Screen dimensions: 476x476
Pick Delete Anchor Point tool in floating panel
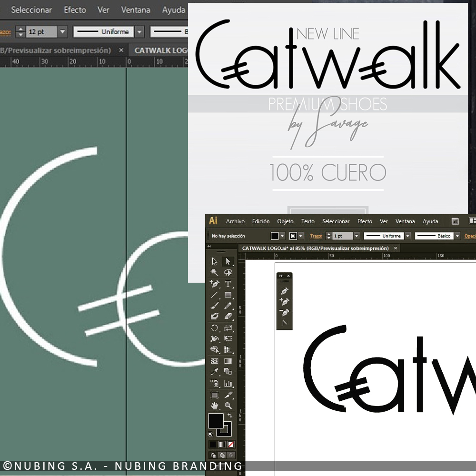285,312
